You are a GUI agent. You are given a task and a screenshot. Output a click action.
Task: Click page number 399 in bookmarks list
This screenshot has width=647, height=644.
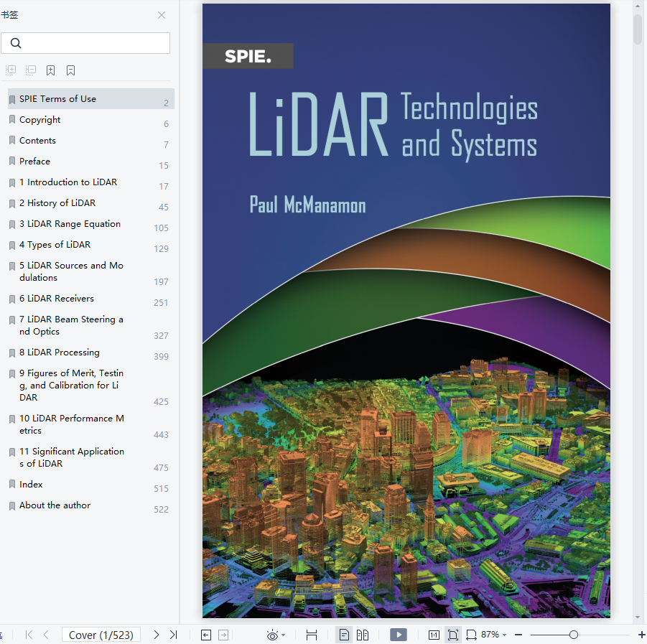tap(162, 356)
